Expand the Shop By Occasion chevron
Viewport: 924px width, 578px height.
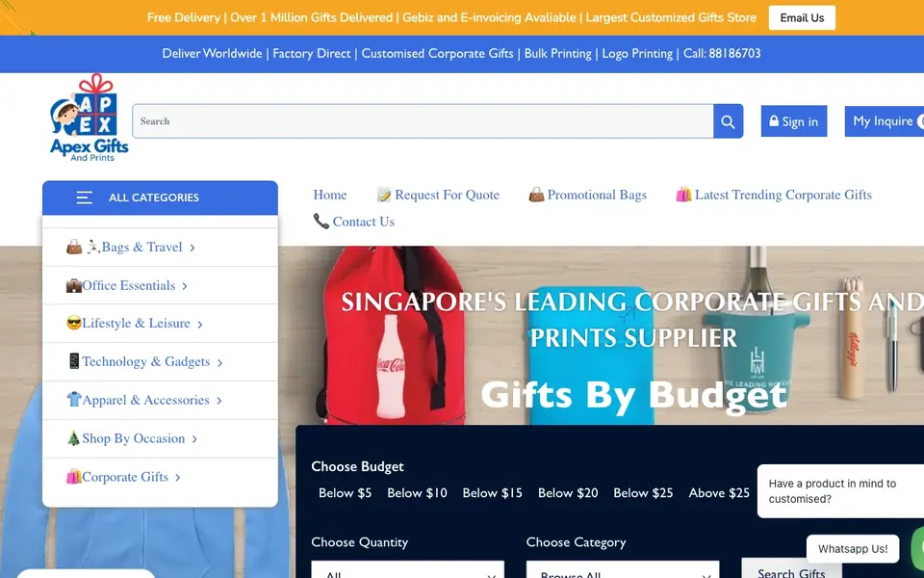(194, 439)
